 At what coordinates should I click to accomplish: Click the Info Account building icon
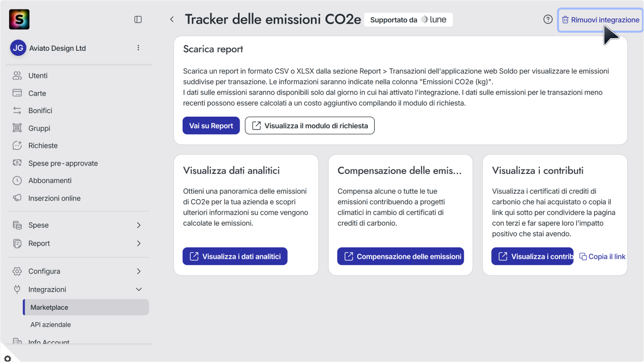(x=17, y=342)
